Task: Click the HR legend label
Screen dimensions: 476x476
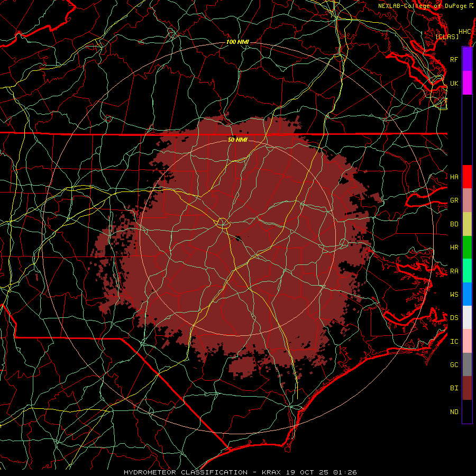Action: (454, 248)
